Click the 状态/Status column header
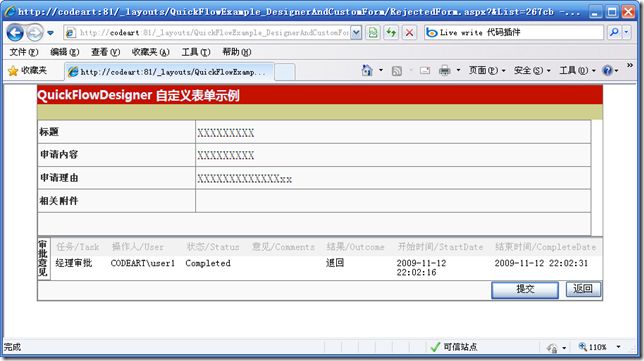 click(x=212, y=247)
